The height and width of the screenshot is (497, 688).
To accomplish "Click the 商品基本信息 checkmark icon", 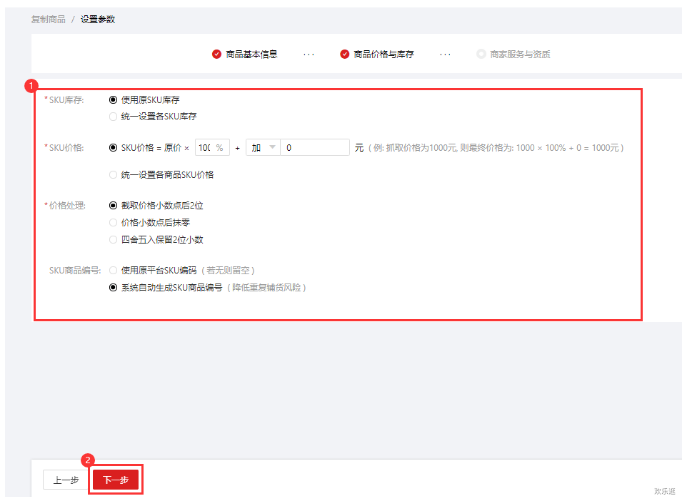I will point(216,54).
